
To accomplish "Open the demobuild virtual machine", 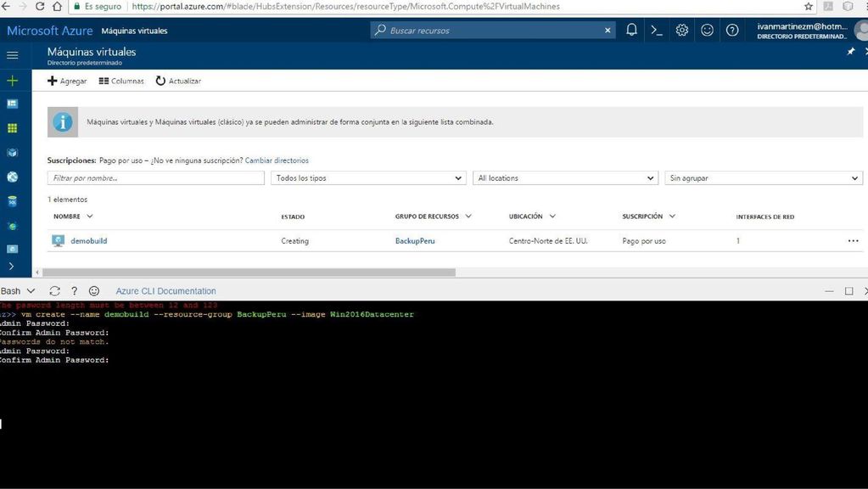I will click(x=88, y=241).
